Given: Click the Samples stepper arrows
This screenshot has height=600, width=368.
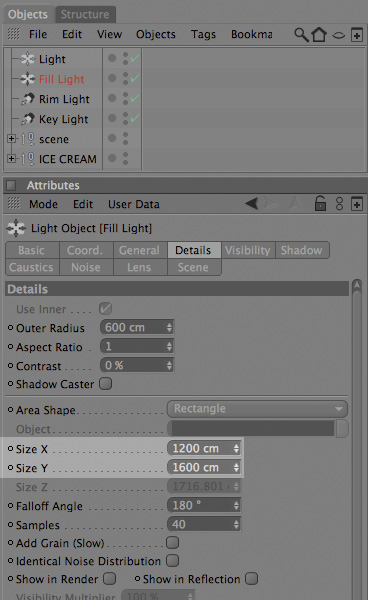Looking at the screenshot, I should click(236, 525).
